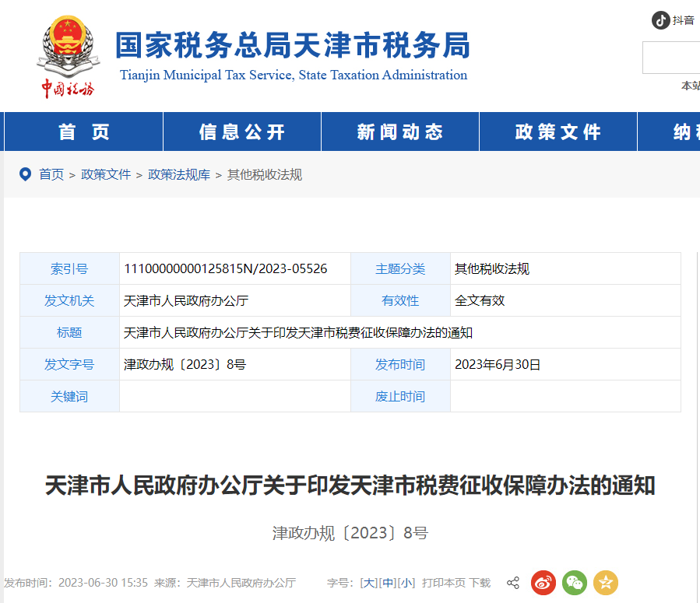Image resolution: width=700 pixels, height=603 pixels.
Task: Select the large font size [大]
Action: click(x=371, y=582)
